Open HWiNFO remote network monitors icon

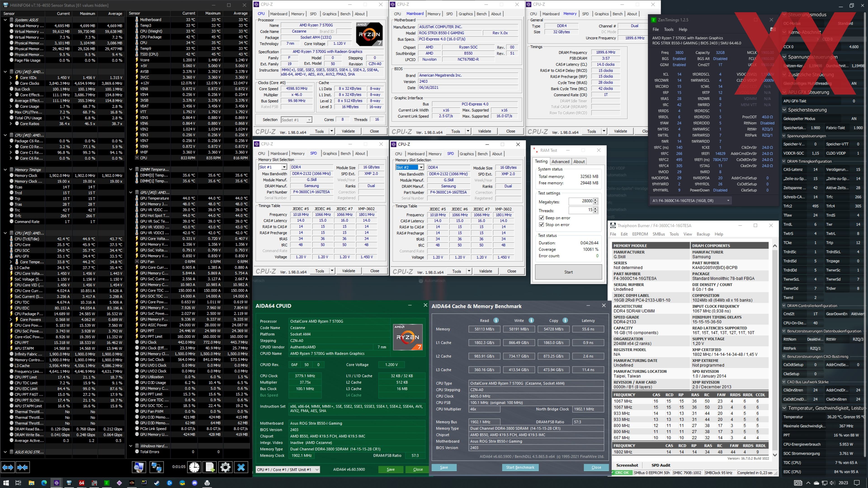coord(156,467)
